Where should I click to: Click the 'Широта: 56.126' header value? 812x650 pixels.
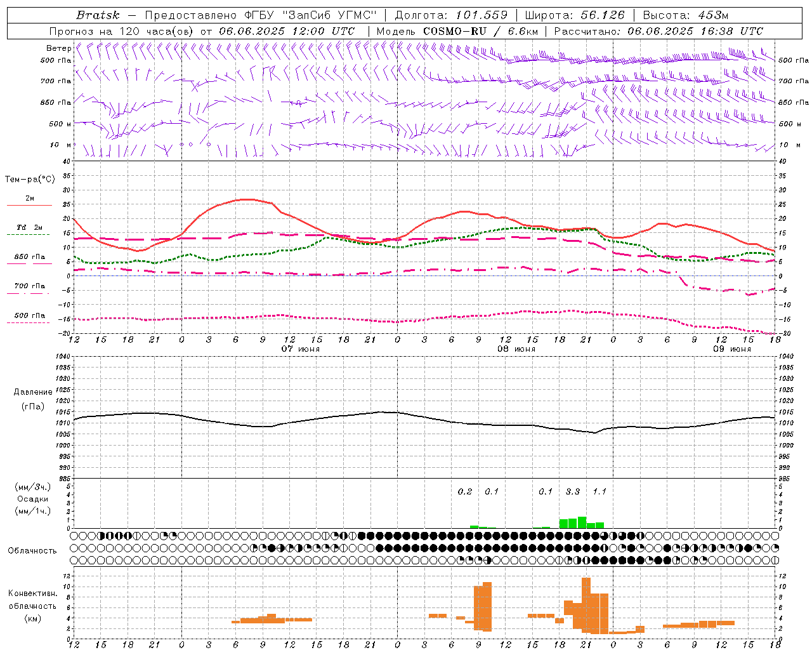(575, 15)
